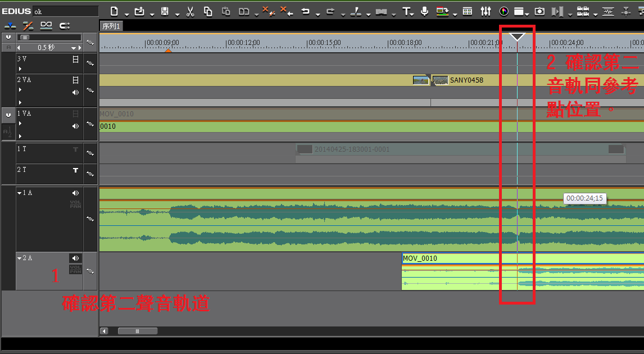Select the 序列1 sequence tab

(111, 26)
